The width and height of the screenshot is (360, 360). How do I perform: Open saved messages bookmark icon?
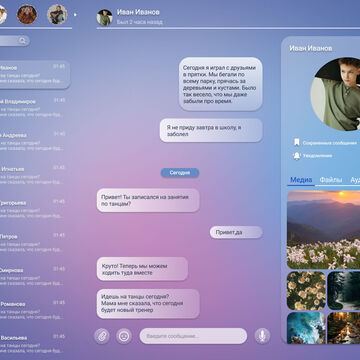(x=296, y=143)
